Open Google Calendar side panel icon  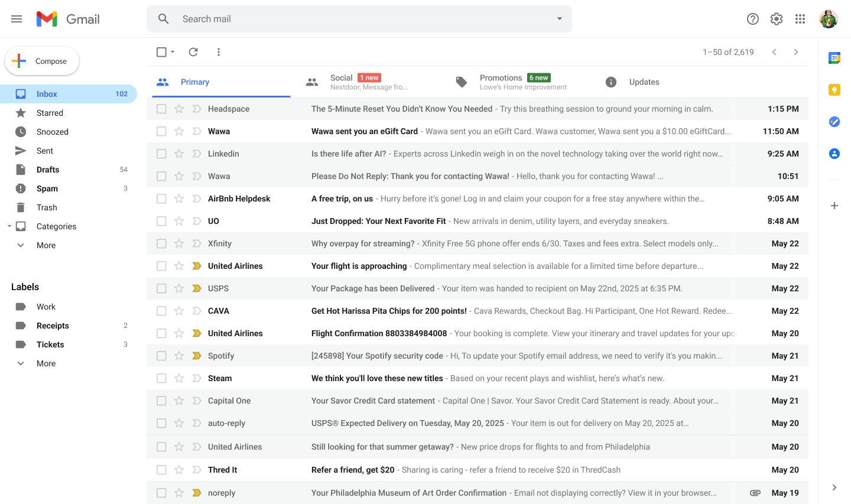tap(834, 58)
